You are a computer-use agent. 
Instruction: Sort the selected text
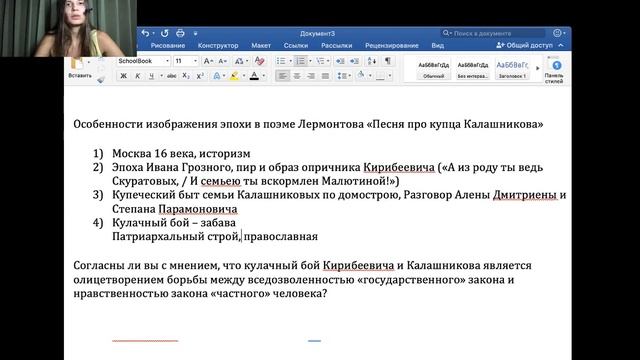(372, 61)
